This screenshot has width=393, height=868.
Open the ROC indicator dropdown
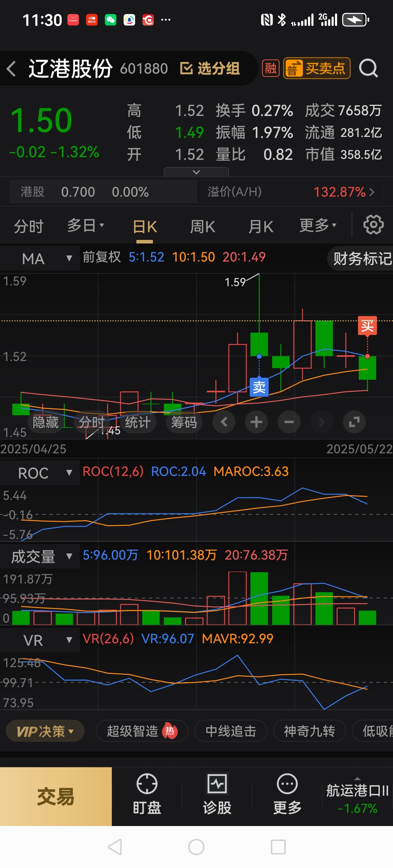(39, 473)
